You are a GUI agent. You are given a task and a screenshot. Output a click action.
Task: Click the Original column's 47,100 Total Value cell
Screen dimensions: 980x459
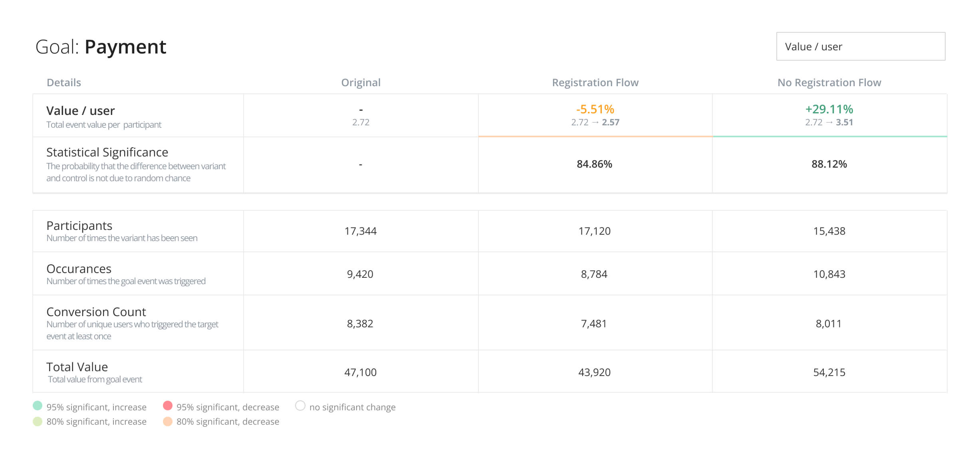point(361,372)
